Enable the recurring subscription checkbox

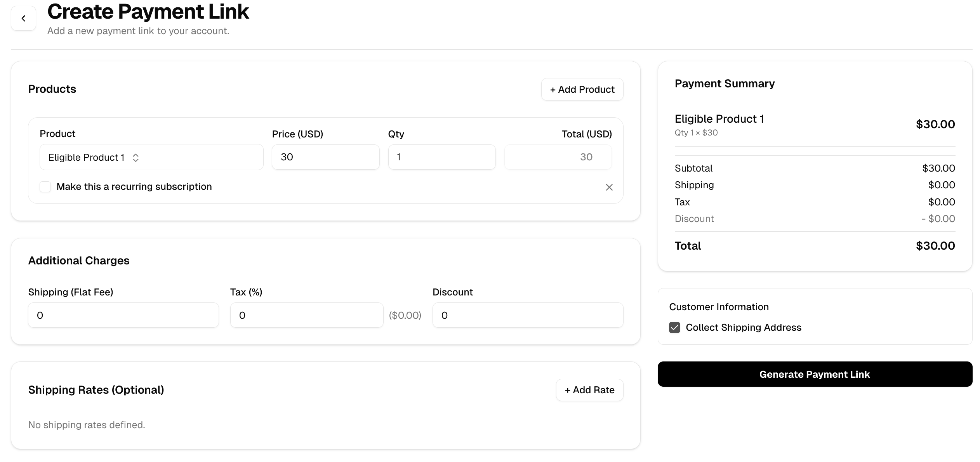[45, 187]
